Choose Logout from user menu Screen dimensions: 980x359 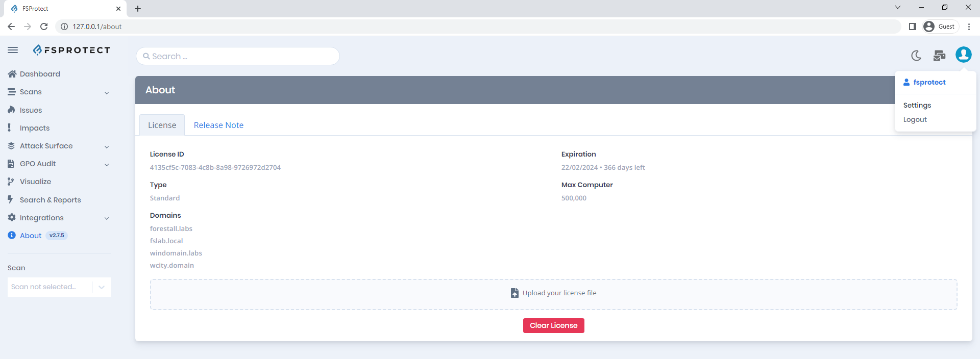(915, 120)
